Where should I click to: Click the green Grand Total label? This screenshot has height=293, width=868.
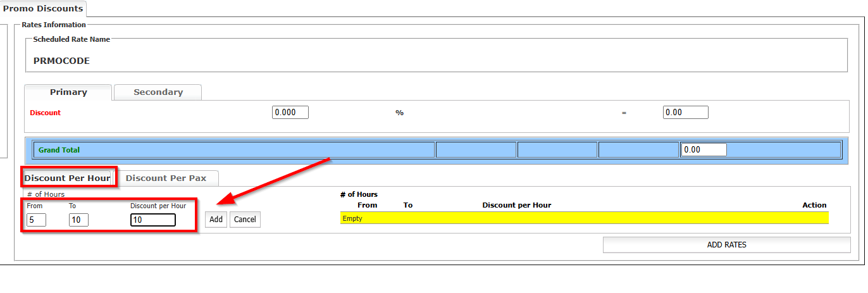pos(59,150)
